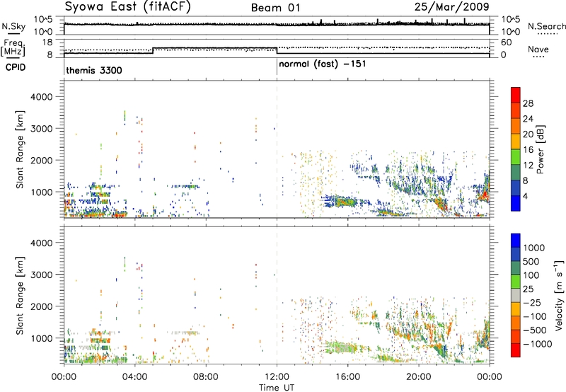
Task: Select the "500" label on Velocity scale
Action: click(531, 262)
